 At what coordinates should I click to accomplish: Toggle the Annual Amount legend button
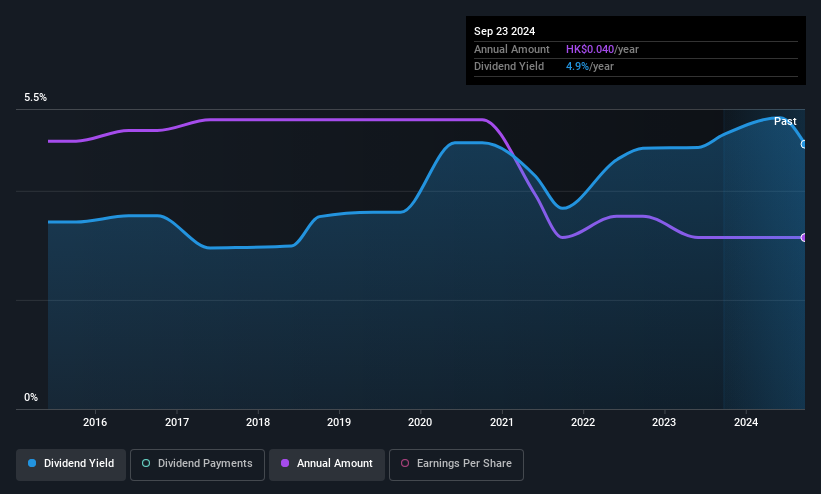[x=327, y=465]
